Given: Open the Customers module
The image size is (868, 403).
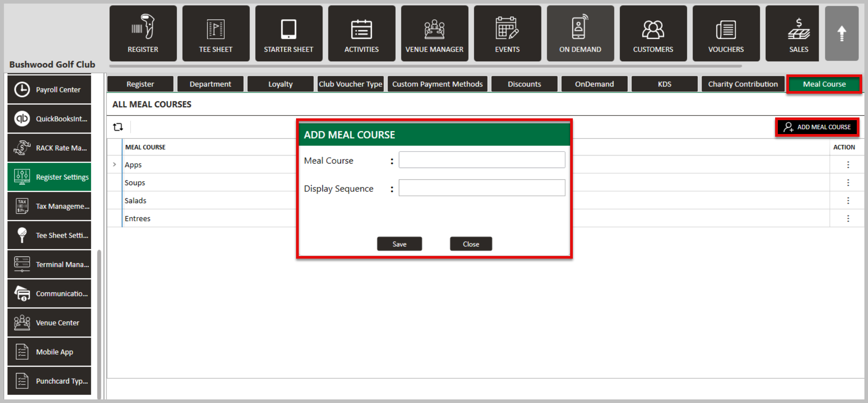Looking at the screenshot, I should [653, 34].
